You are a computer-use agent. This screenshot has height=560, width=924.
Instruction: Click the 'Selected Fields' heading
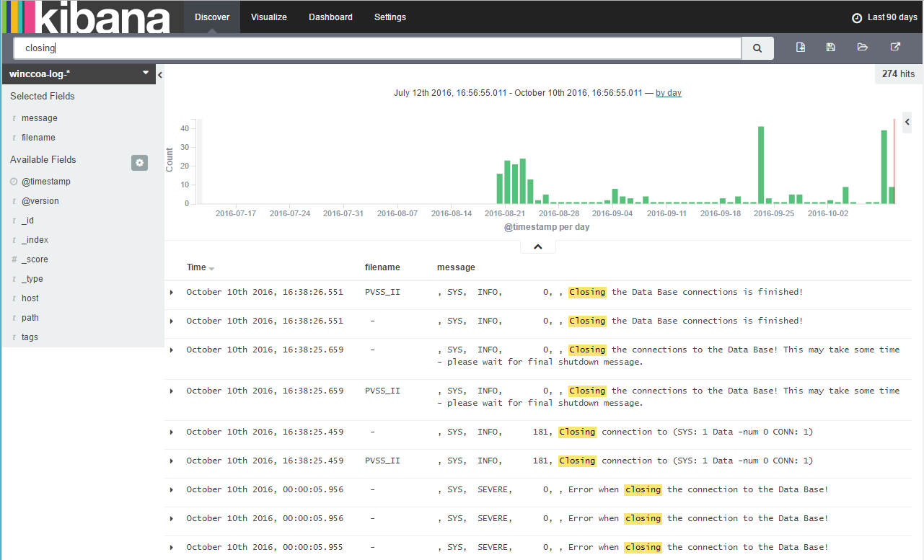coord(43,97)
